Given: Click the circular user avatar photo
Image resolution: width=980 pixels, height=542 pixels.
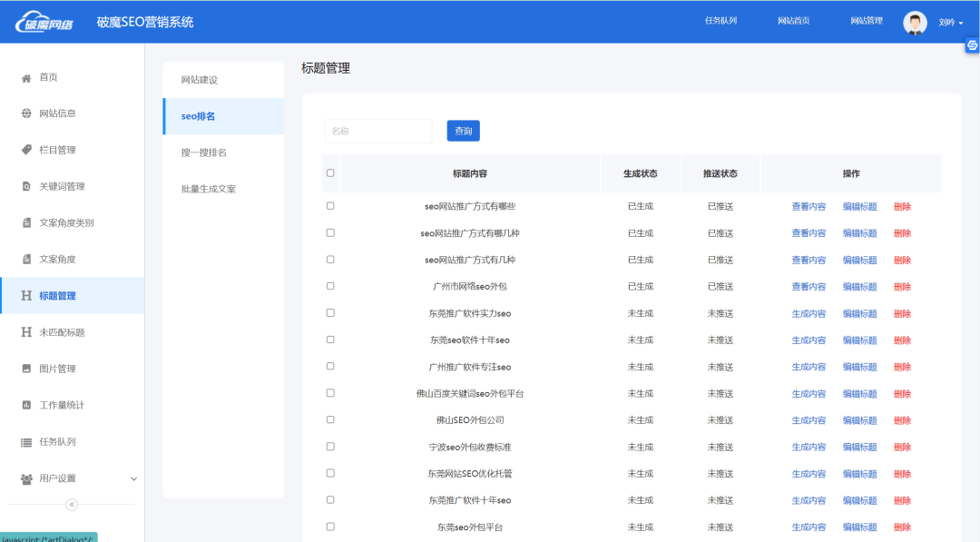Looking at the screenshot, I should (x=915, y=22).
